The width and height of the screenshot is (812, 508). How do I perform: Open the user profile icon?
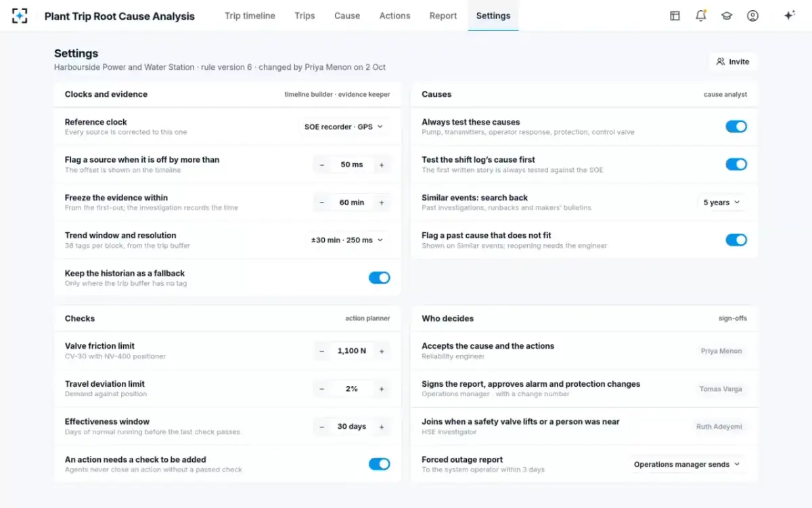click(x=752, y=16)
